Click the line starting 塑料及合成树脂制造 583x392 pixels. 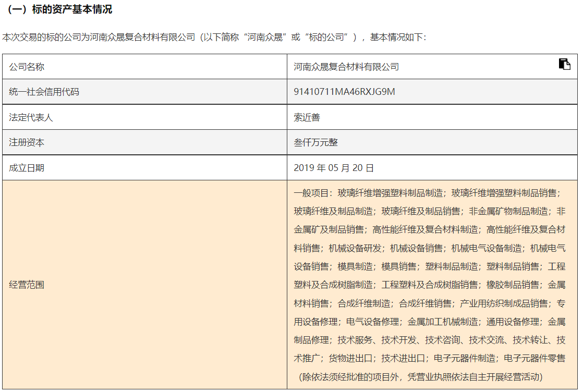(x=430, y=285)
